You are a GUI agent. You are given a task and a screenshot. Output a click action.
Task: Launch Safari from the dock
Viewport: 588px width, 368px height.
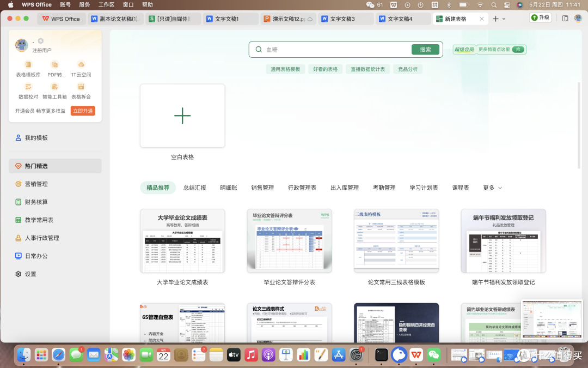pyautogui.click(x=58, y=354)
